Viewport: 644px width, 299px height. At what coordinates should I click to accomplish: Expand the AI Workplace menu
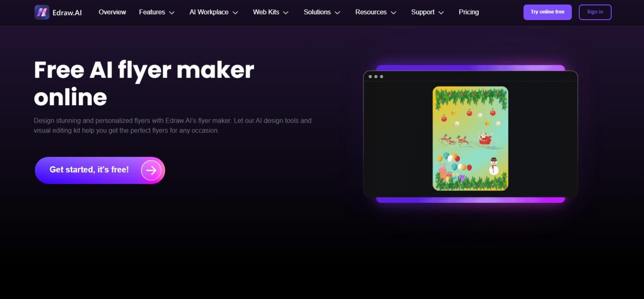pyautogui.click(x=213, y=12)
